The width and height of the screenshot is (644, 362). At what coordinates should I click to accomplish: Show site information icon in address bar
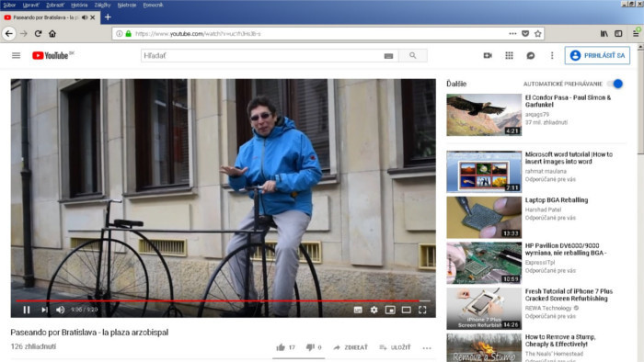click(x=119, y=34)
